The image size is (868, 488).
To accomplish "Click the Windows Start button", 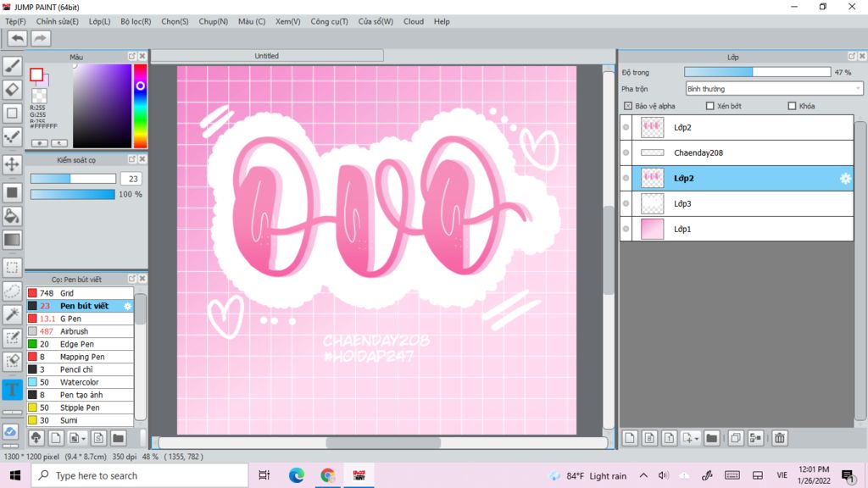I will click(x=15, y=475).
